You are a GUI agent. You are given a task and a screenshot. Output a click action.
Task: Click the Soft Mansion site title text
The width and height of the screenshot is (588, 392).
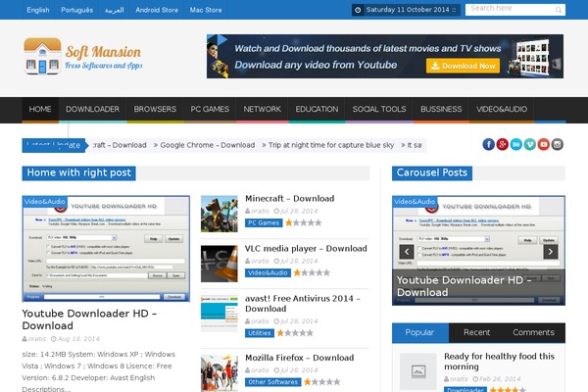103,52
